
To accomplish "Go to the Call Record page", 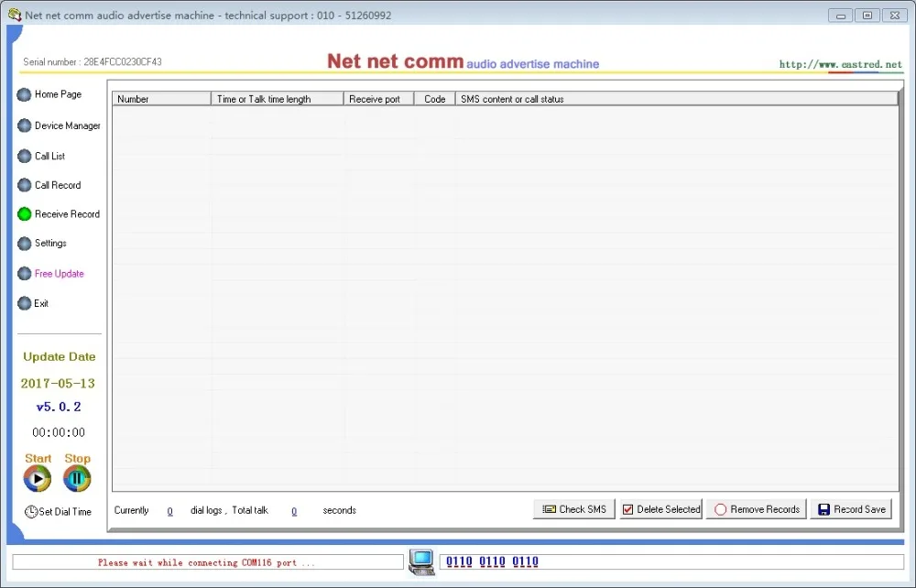I will [57, 185].
